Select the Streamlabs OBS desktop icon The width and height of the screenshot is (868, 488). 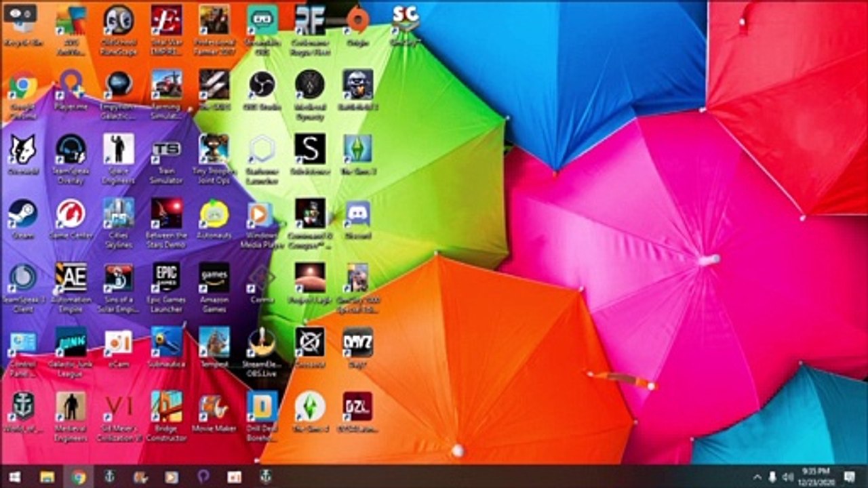(x=262, y=30)
